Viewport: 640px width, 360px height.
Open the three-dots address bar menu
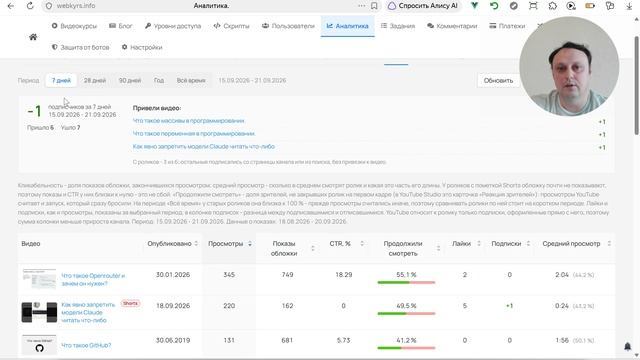point(362,6)
